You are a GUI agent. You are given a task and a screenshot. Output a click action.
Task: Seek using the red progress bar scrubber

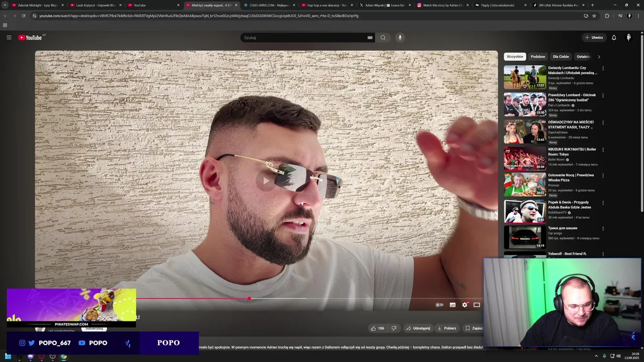(x=249, y=299)
